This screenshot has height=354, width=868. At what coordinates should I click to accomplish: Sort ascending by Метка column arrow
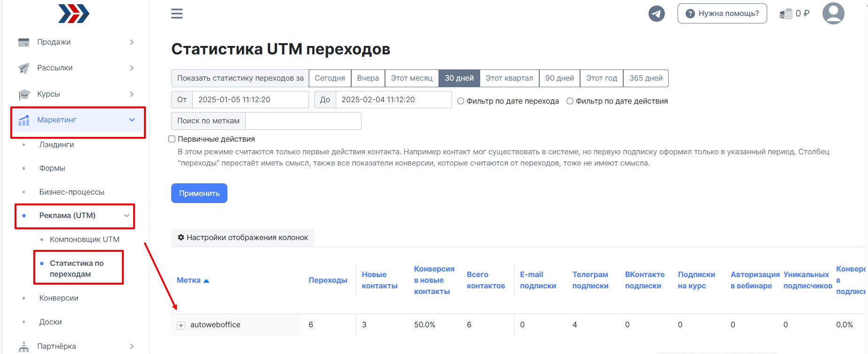[x=206, y=281]
